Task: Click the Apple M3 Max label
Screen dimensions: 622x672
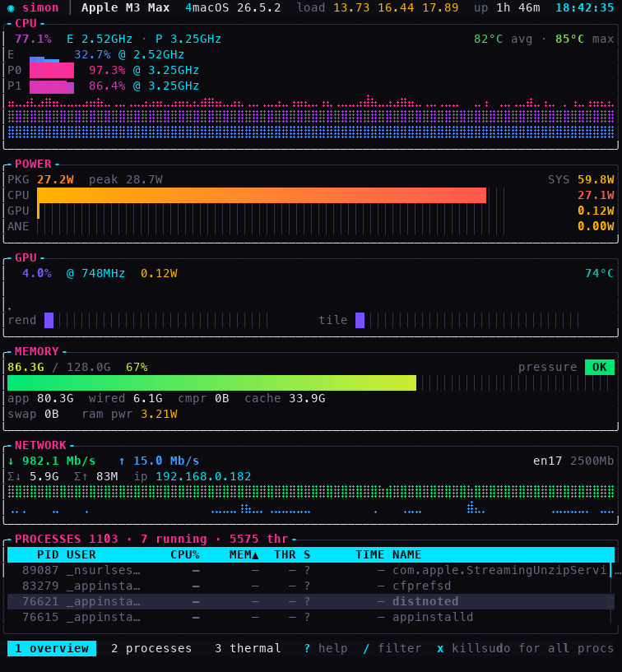Action: [126, 7]
